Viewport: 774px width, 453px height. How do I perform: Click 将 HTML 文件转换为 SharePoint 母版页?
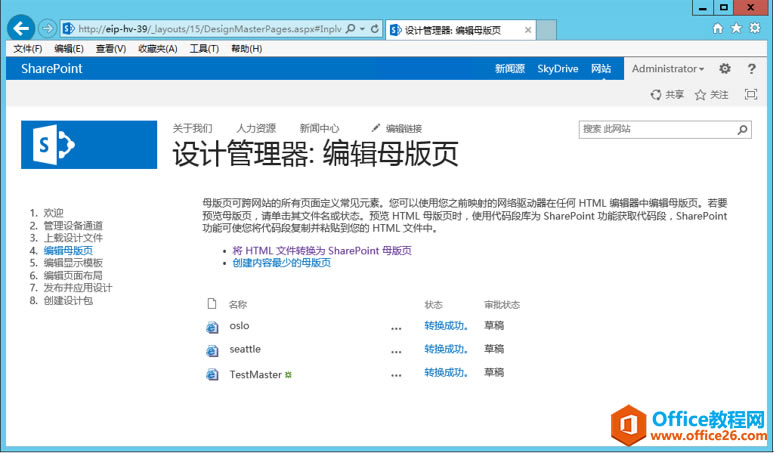point(322,251)
